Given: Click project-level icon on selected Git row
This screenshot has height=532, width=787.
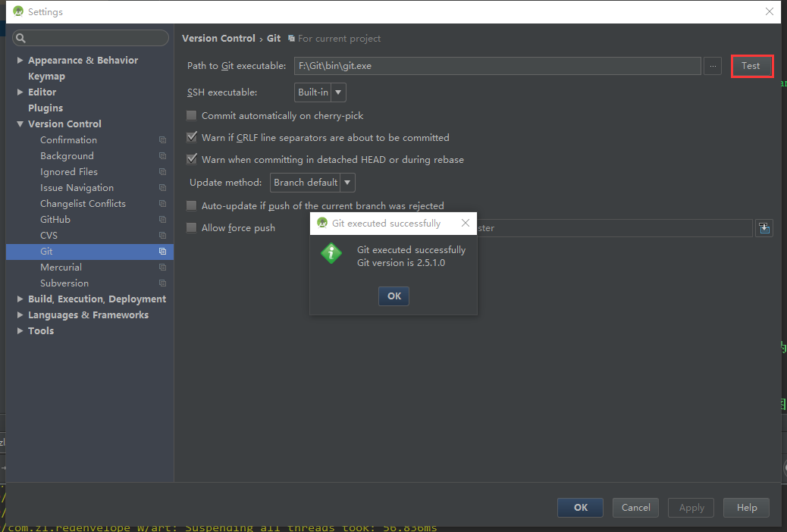Looking at the screenshot, I should pyautogui.click(x=162, y=252).
